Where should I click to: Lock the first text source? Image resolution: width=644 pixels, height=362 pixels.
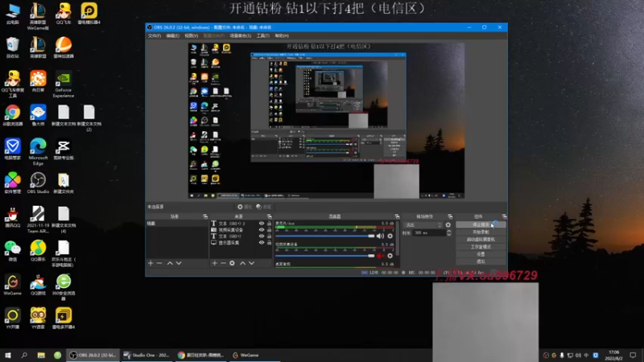269,224
